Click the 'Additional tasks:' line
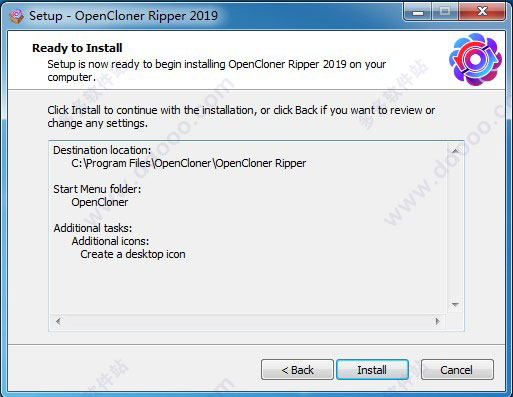The height and width of the screenshot is (397, 513). [x=93, y=228]
